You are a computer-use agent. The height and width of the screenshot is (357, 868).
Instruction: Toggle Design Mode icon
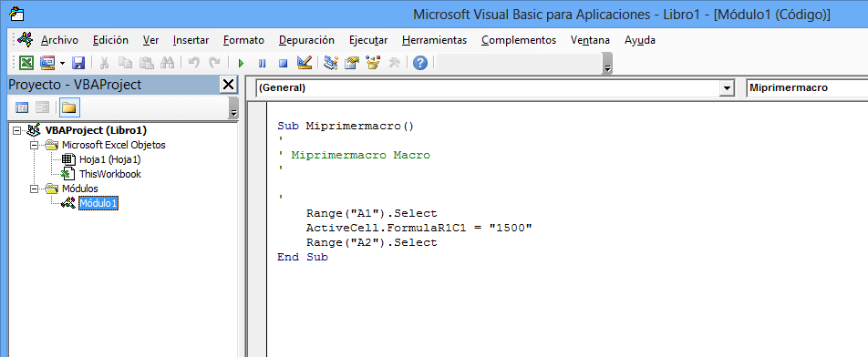(305, 63)
